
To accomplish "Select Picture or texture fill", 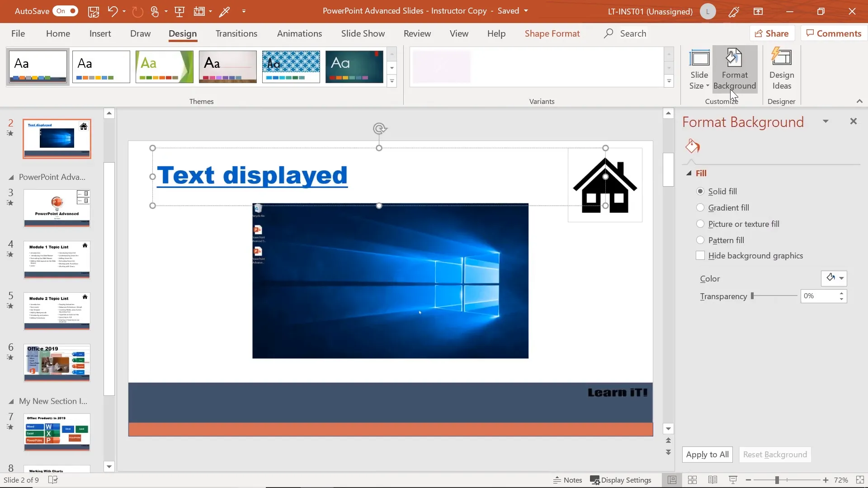I will coord(700,224).
